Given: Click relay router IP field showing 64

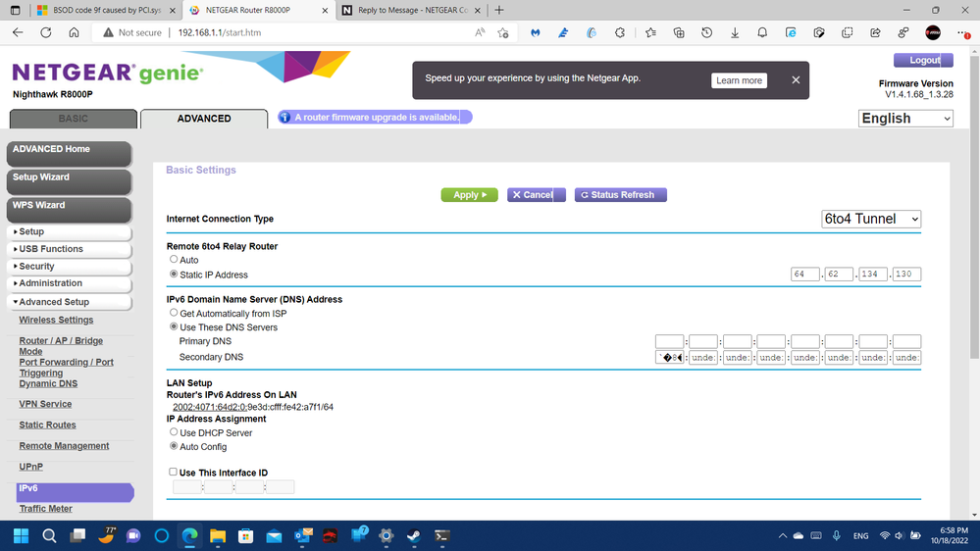Looking at the screenshot, I should coord(805,274).
